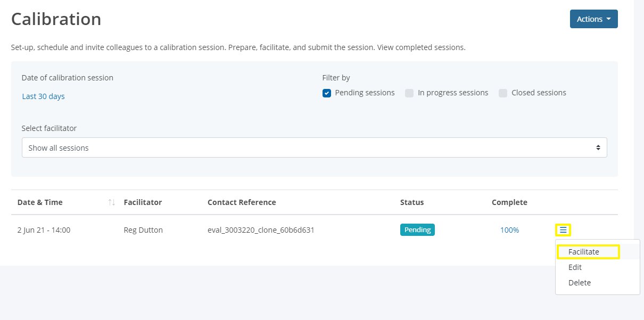Sort sessions by Date & Time arrows
644x320 pixels.
click(x=112, y=202)
